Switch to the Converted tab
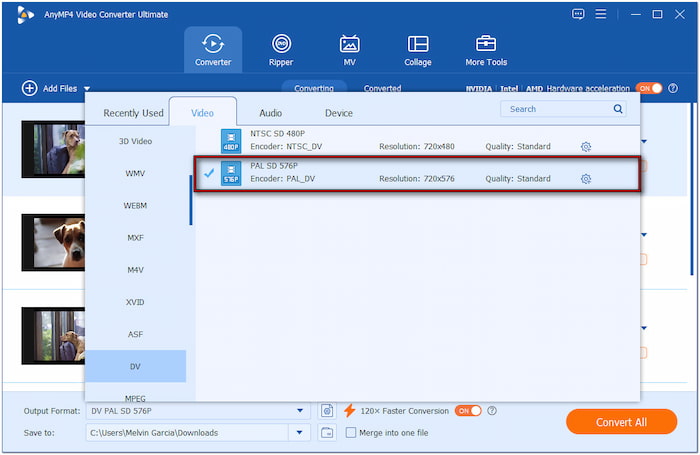 pos(382,88)
